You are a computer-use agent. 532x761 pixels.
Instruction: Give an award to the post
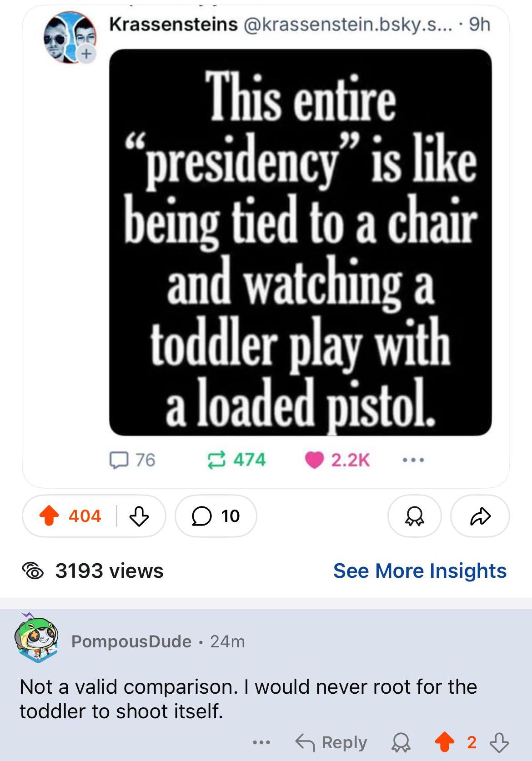tap(414, 516)
